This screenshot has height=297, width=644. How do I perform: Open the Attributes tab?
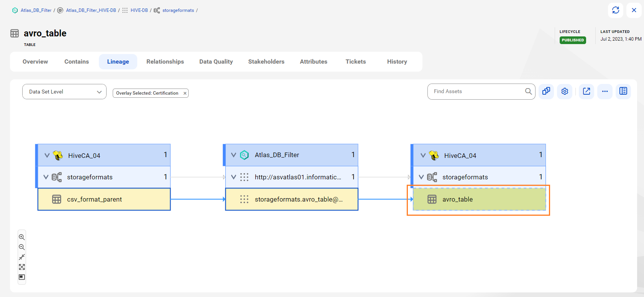(x=314, y=62)
